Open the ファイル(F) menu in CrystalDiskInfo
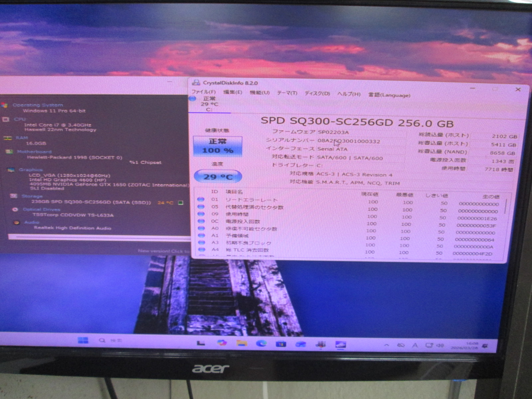This screenshot has width=532, height=399. [x=203, y=92]
